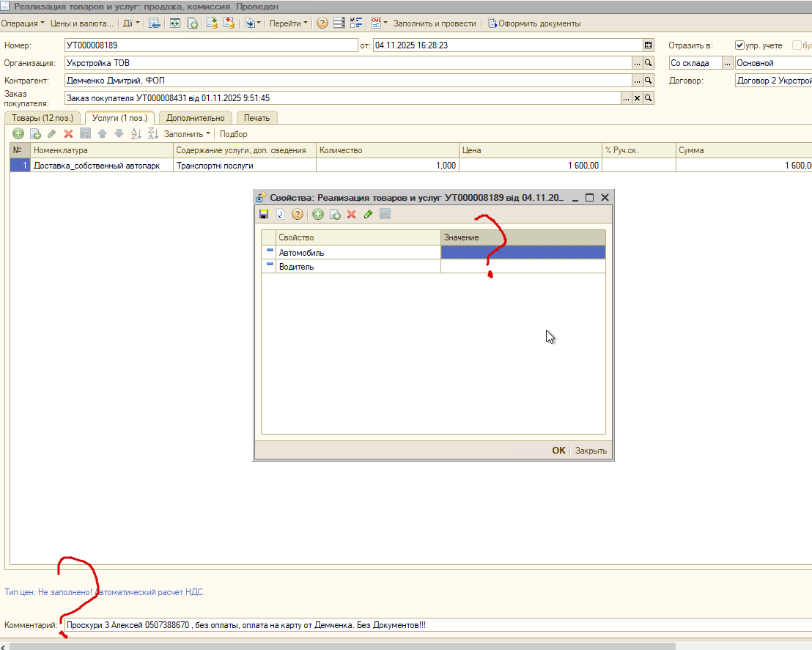
Task: Switch to Услуги (1 поз.) tab
Action: click(x=119, y=118)
